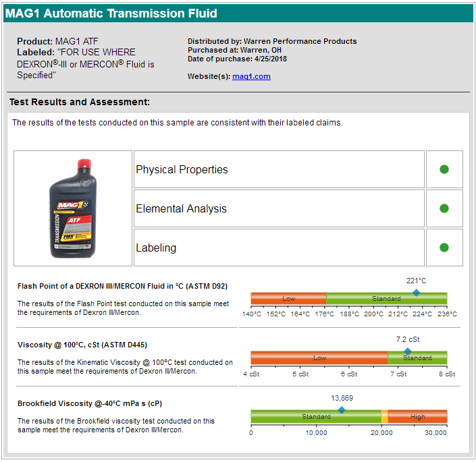Click the green status dot for Physical Properties

[x=444, y=169]
